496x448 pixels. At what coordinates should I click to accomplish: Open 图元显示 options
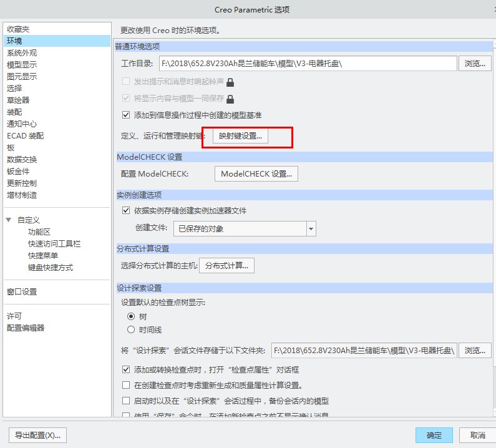[x=22, y=77]
